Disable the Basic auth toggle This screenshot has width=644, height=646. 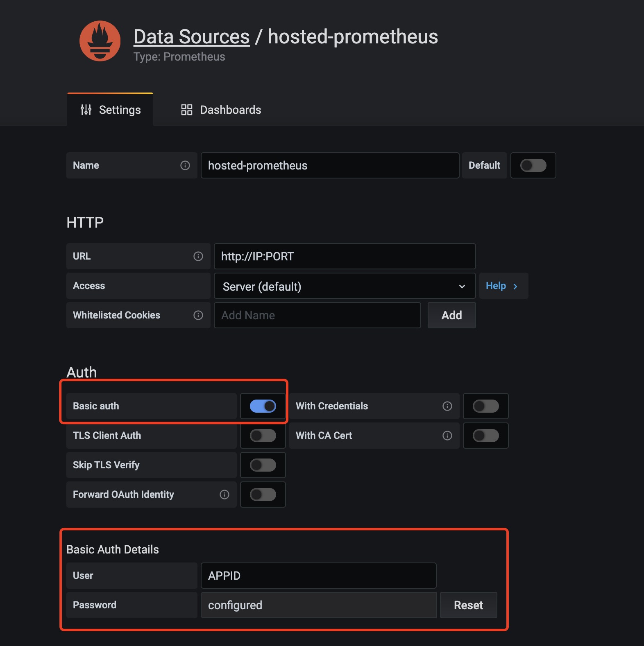coord(263,406)
